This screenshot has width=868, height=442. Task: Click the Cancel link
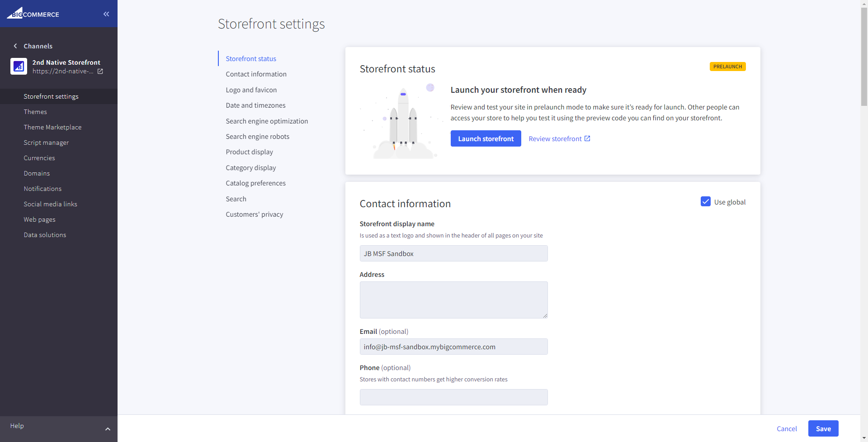(787, 429)
